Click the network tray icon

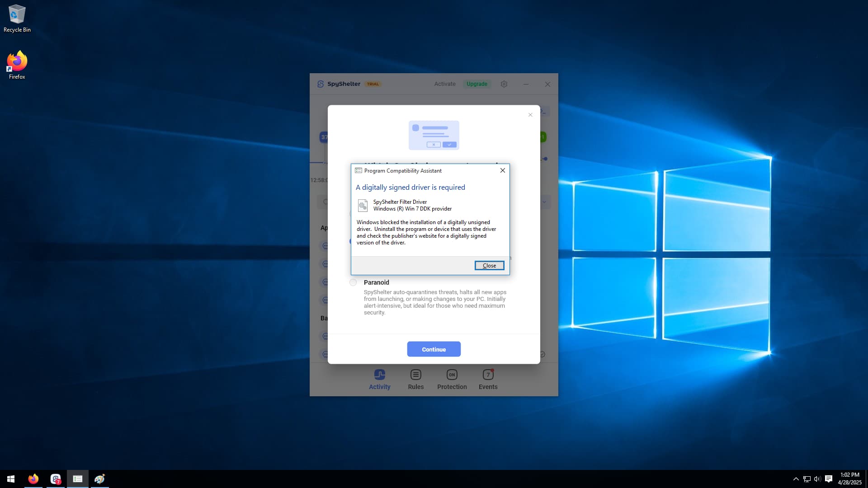(x=807, y=479)
